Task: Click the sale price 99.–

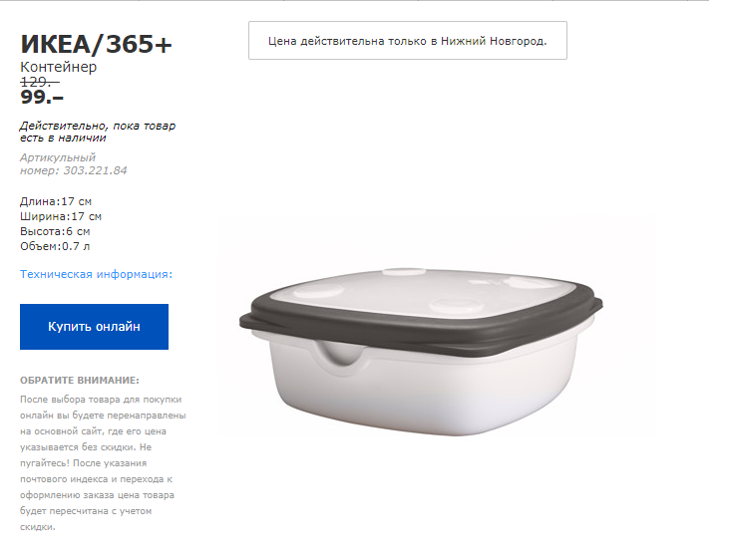Action: click(42, 97)
